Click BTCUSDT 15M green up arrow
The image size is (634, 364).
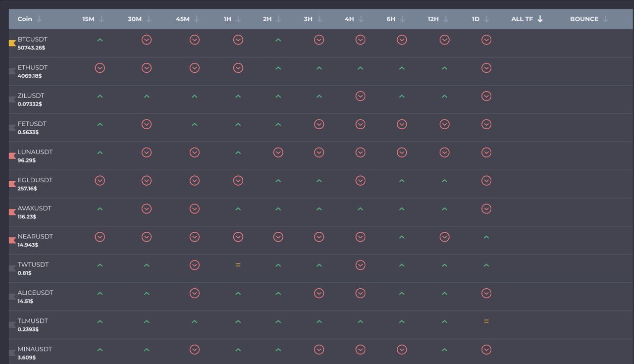(100, 40)
